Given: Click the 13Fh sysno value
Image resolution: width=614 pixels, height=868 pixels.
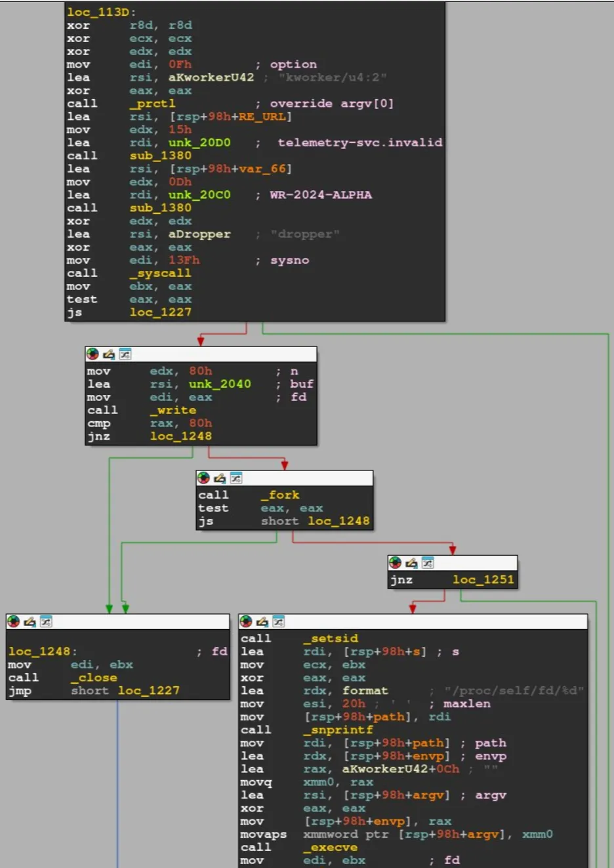Looking at the screenshot, I should click(184, 260).
